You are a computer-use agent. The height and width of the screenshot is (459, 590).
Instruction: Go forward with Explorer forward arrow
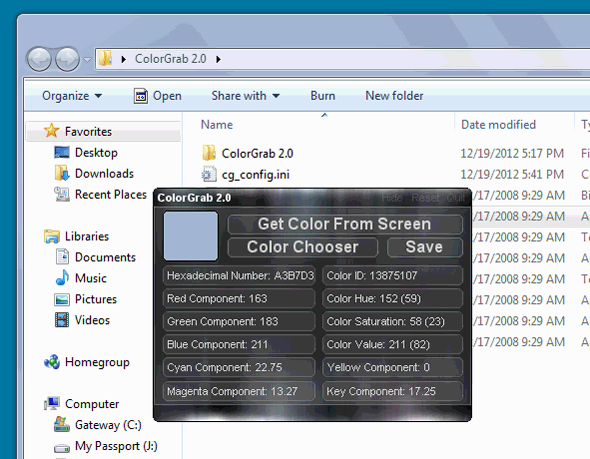pyautogui.click(x=67, y=59)
